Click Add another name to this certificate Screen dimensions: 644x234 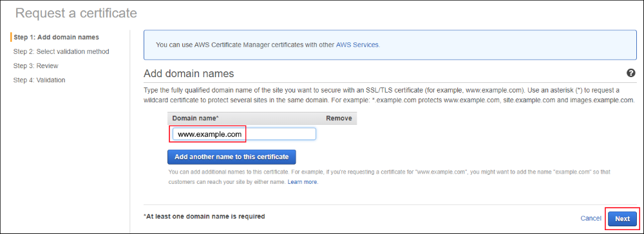point(232,157)
